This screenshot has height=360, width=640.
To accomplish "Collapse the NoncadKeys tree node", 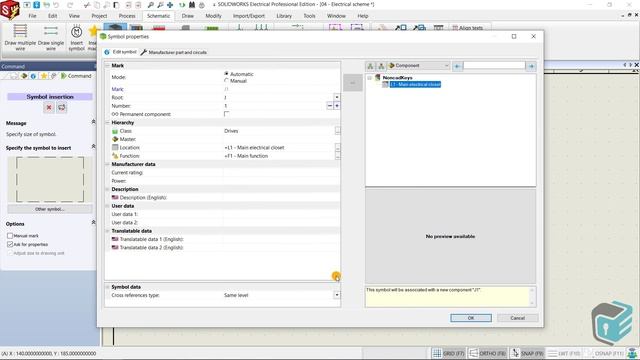I will [x=369, y=78].
